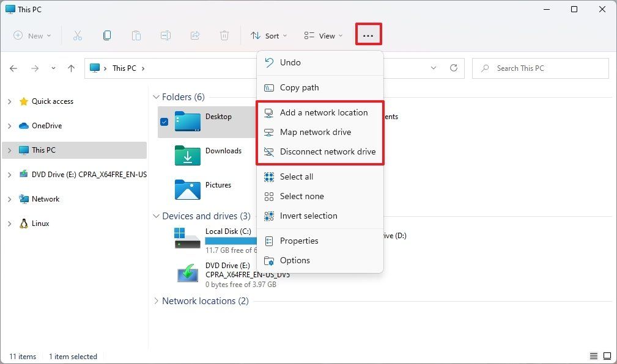Click the Paste toolbar icon
This screenshot has width=617, height=364.
pos(136,35)
